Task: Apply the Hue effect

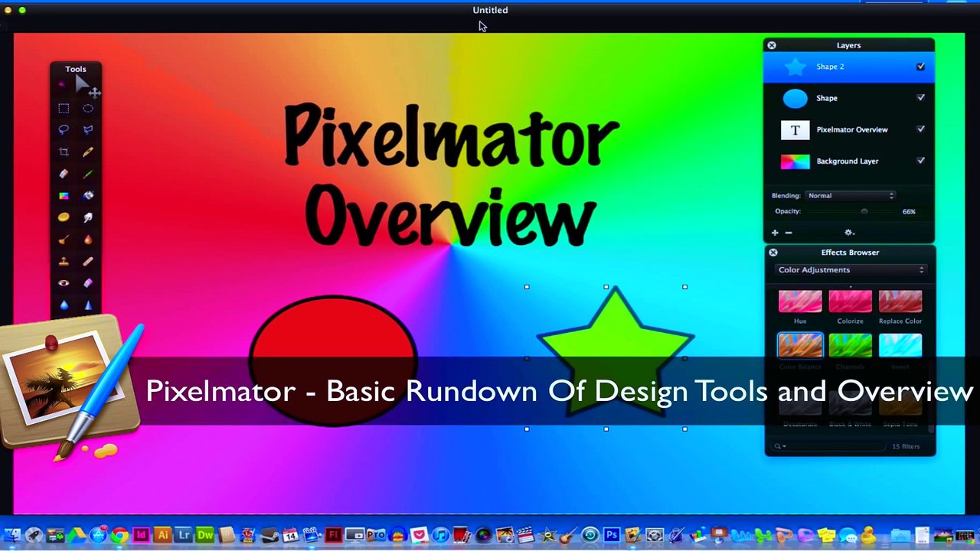Action: pos(800,302)
